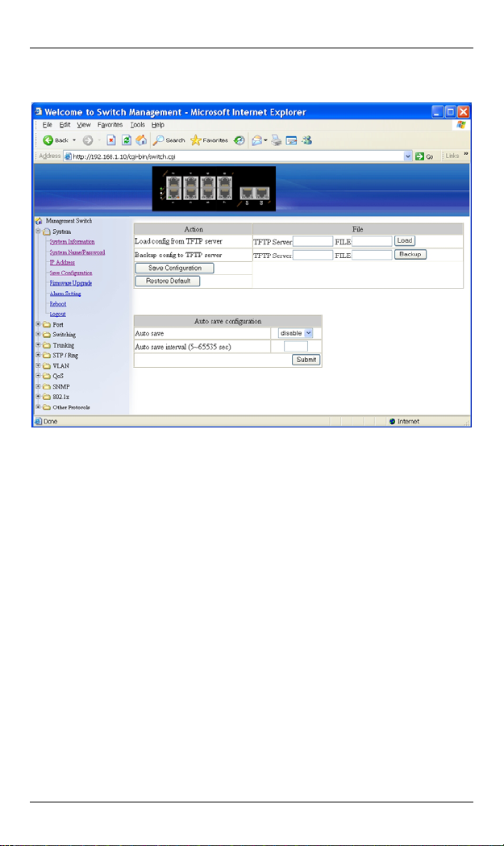504x846 pixels.
Task: Open the Back button dropdown arrow
Action: coord(74,140)
